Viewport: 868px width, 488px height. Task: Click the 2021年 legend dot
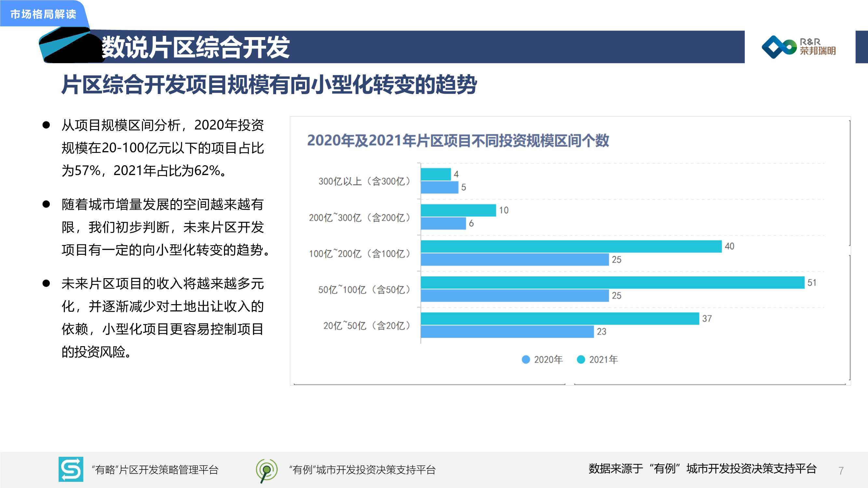click(x=581, y=359)
